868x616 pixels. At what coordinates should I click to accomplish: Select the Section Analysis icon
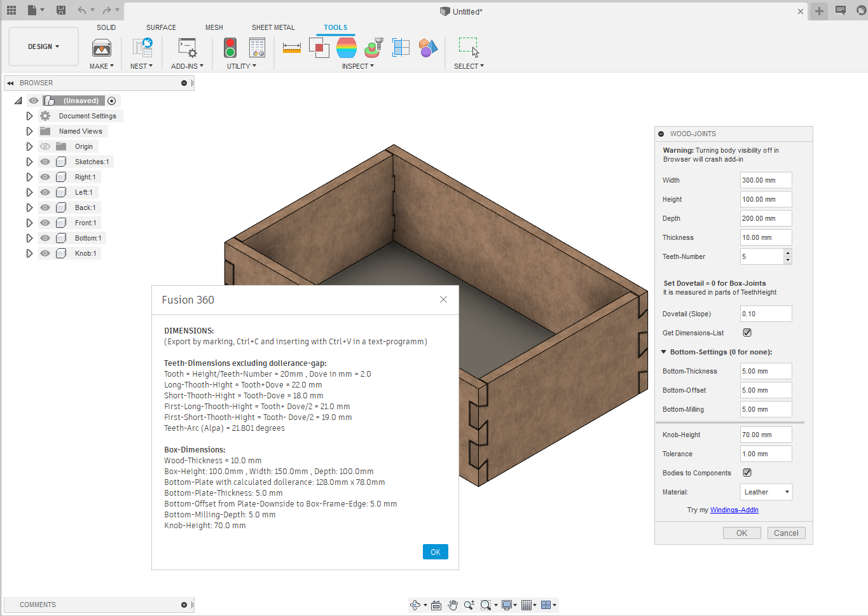point(401,48)
